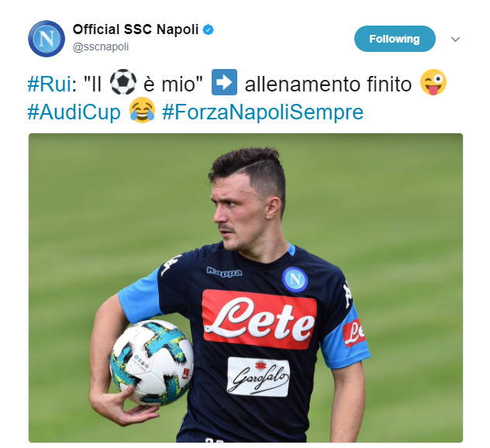490x448 pixels.
Task: Open the @sscnapoli handle link
Action: (x=101, y=47)
